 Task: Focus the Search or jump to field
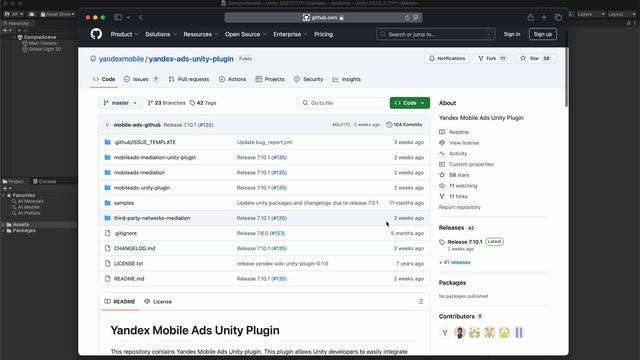pos(436,34)
